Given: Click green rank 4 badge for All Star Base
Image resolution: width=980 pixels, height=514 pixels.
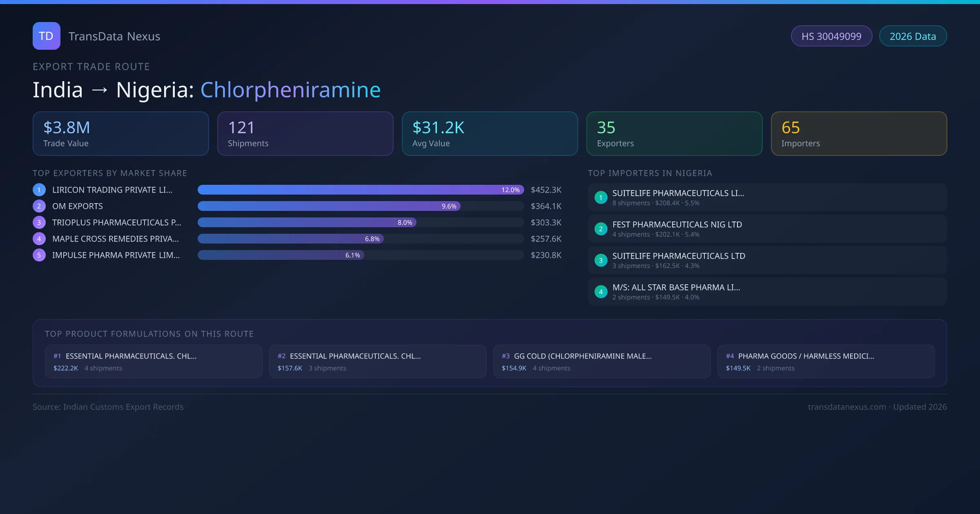Looking at the screenshot, I should point(601,292).
